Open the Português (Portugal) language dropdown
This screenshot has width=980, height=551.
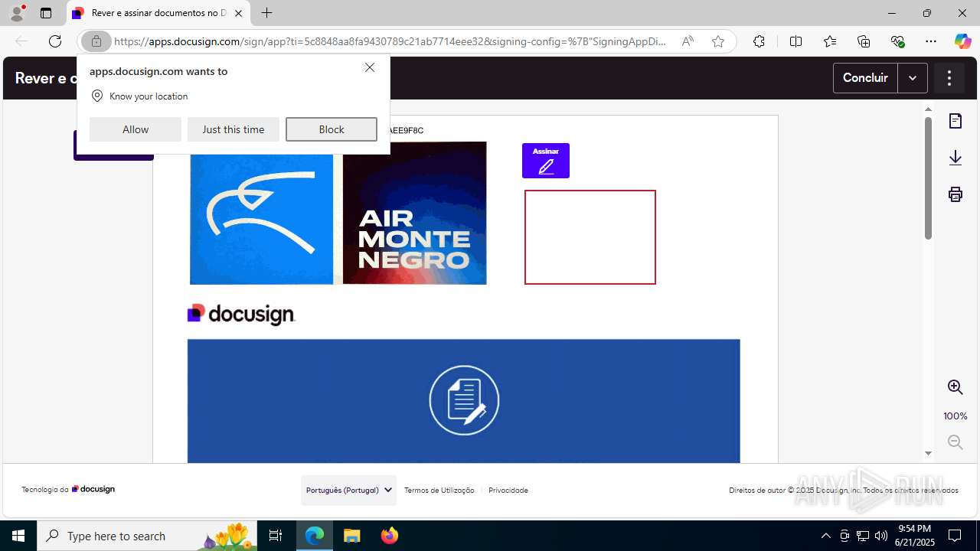point(348,490)
